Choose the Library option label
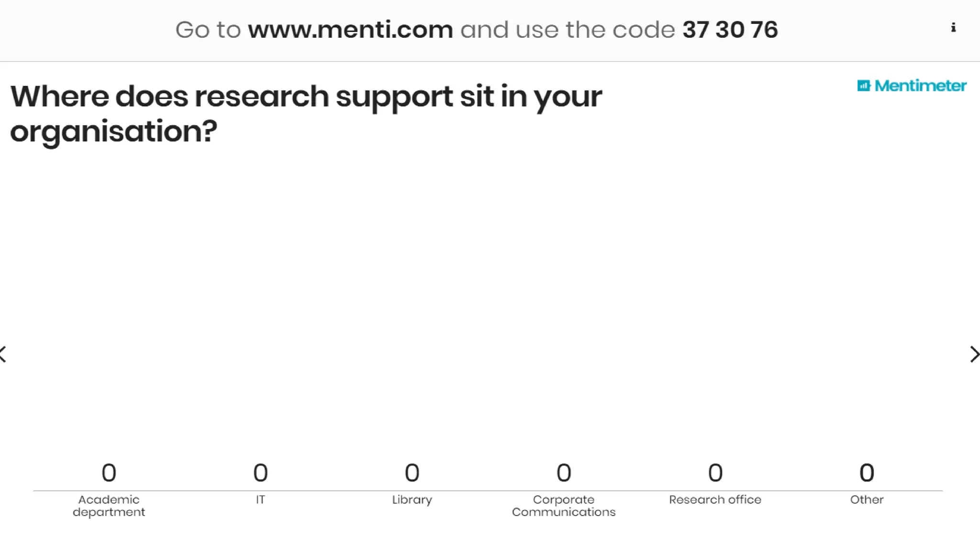Screen dimensions: 980x551 tap(412, 500)
